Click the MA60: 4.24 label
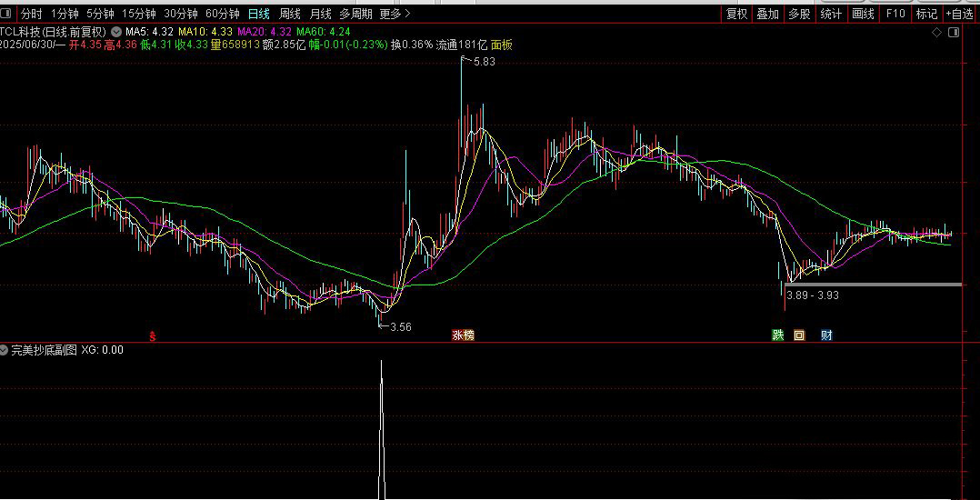 tap(324, 31)
